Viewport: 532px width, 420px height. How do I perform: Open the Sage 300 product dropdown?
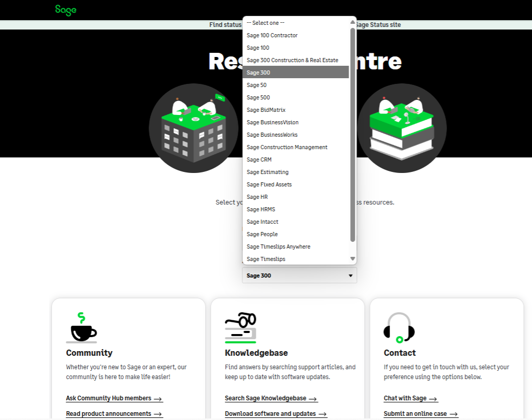(x=299, y=276)
